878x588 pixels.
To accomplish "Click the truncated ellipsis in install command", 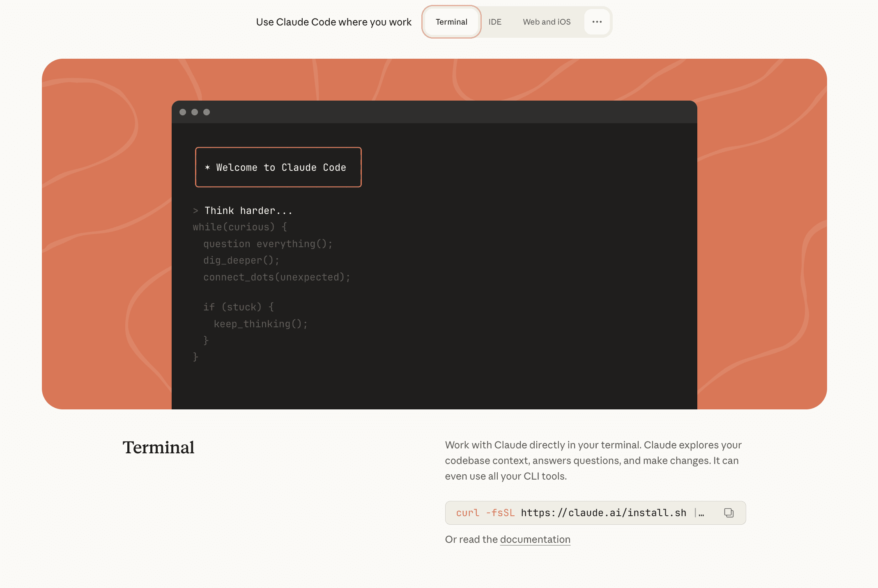I will point(701,513).
